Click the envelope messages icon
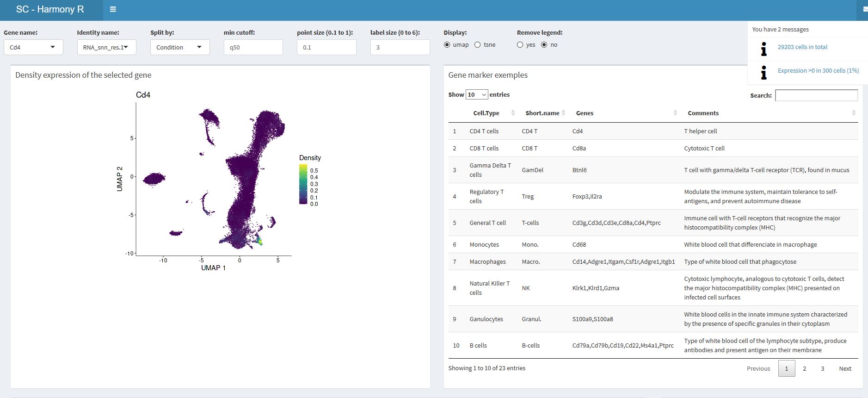 (x=865, y=9)
